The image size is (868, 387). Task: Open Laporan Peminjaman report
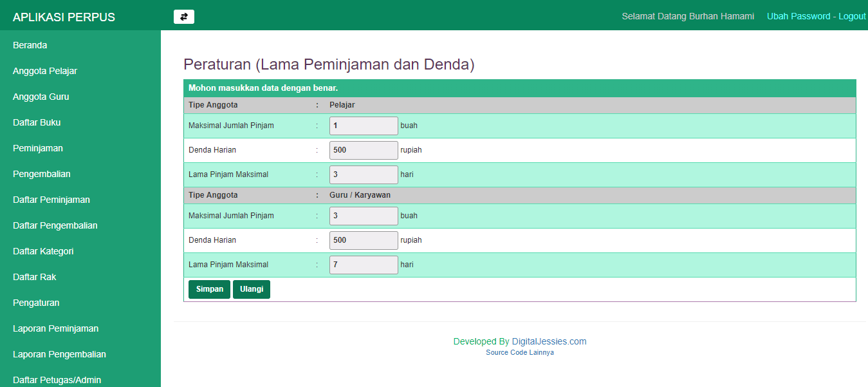point(55,328)
